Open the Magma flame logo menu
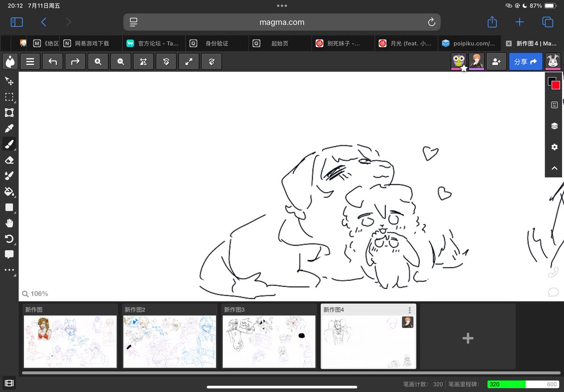The width and height of the screenshot is (564, 392). click(9, 62)
